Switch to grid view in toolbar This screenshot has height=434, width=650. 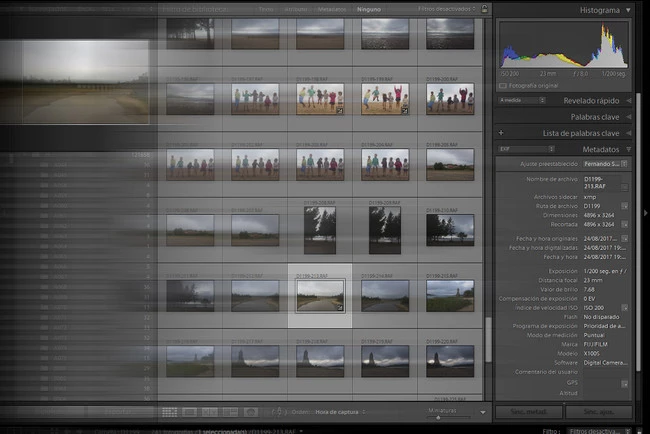(x=169, y=411)
